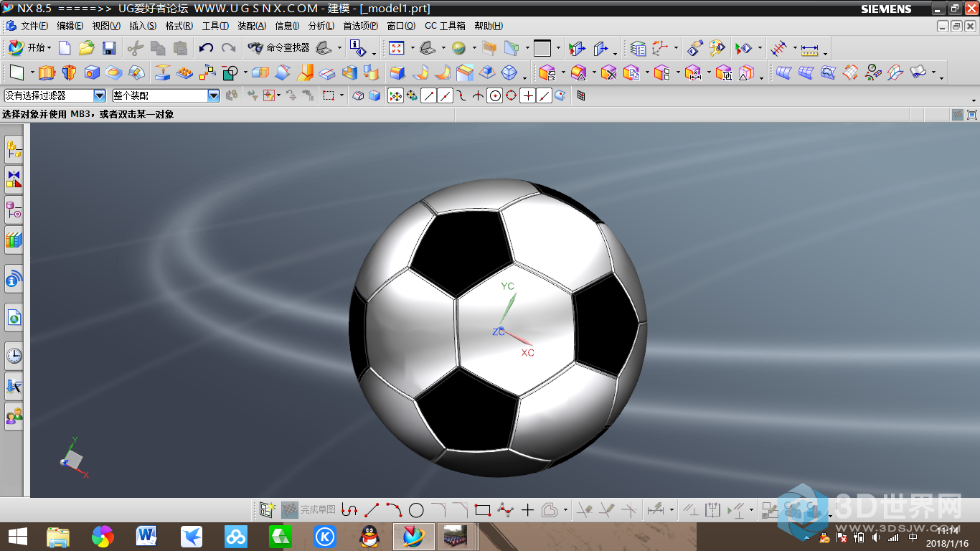Expand the WCS orientation dropdown arrow

(677, 48)
